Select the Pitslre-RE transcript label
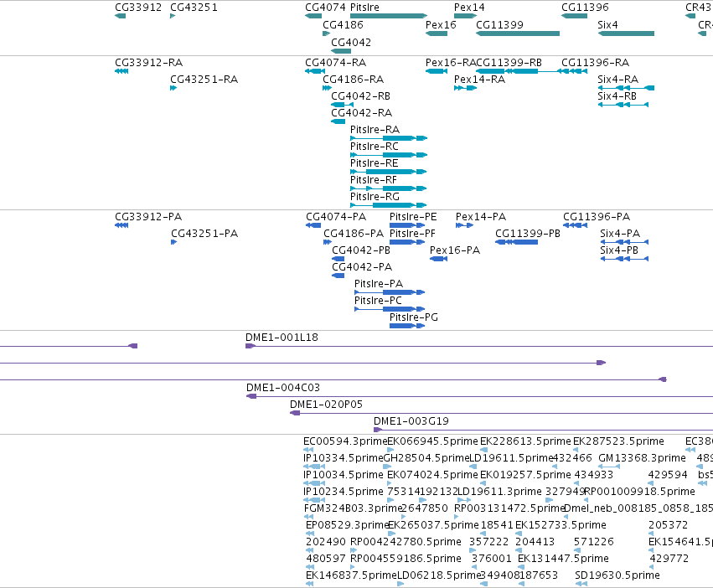The width and height of the screenshot is (713, 588). 375,162
